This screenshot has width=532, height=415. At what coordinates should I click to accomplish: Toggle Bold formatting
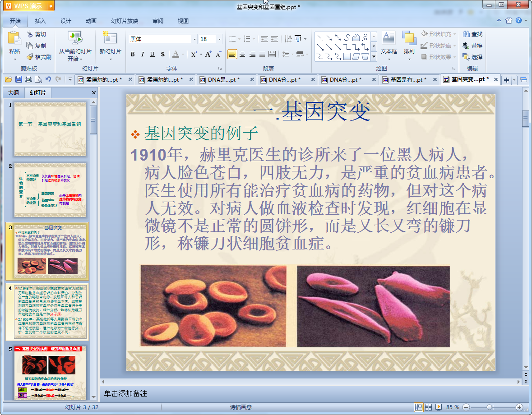[133, 54]
